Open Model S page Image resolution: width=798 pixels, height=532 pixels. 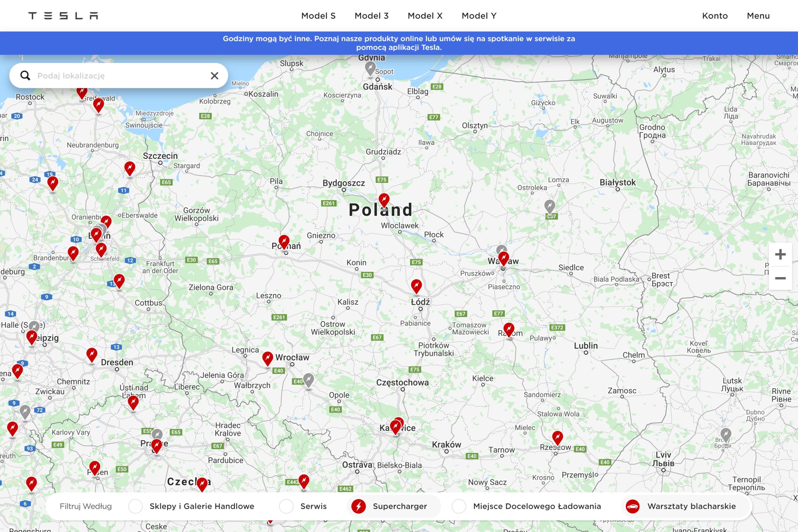318,16
